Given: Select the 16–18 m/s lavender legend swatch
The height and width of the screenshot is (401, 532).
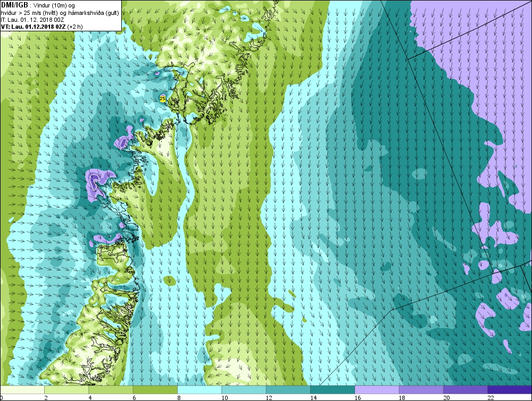Looking at the screenshot, I should (377, 389).
